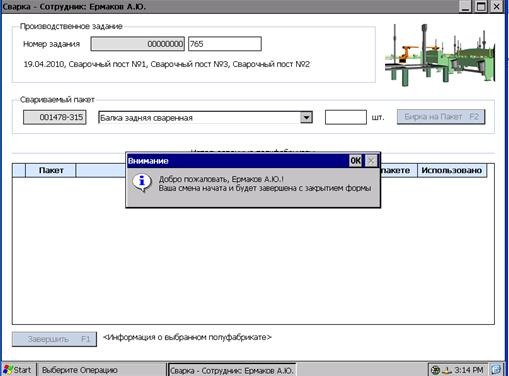Screen dimensions: 509x376
Task: Switch to Сварка - Сотрудник taskbar item
Action: pos(232,370)
